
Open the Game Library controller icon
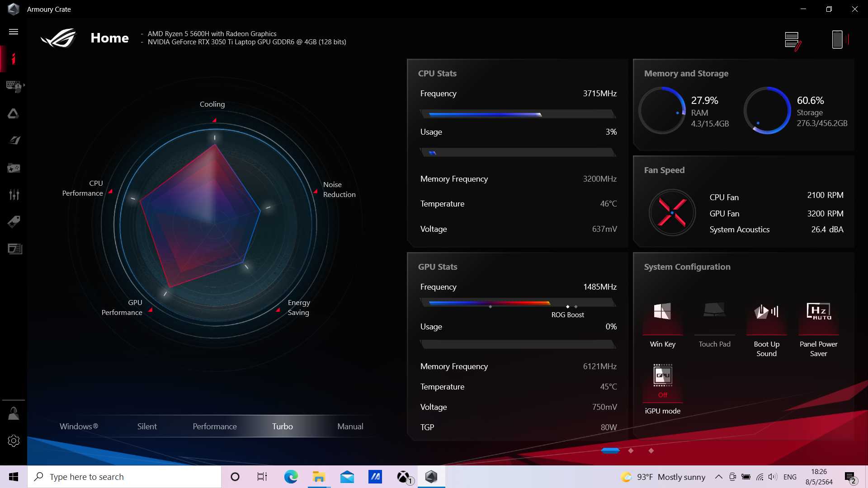tap(14, 168)
